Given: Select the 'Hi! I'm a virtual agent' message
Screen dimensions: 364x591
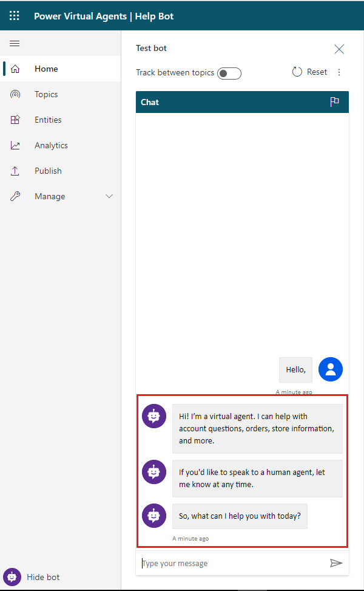Looking at the screenshot, I should tap(257, 429).
